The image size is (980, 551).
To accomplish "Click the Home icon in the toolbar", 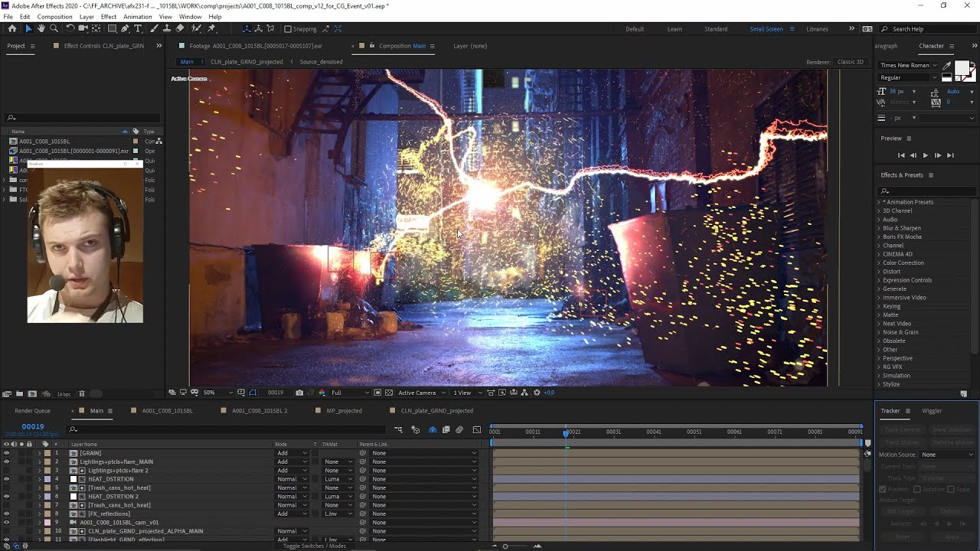I will (11, 28).
